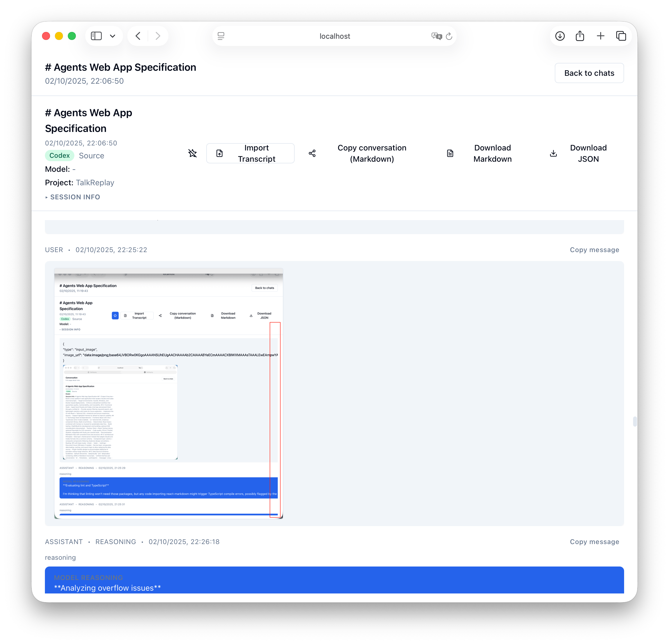
Task: Click the Safari share icon
Action: [580, 36]
